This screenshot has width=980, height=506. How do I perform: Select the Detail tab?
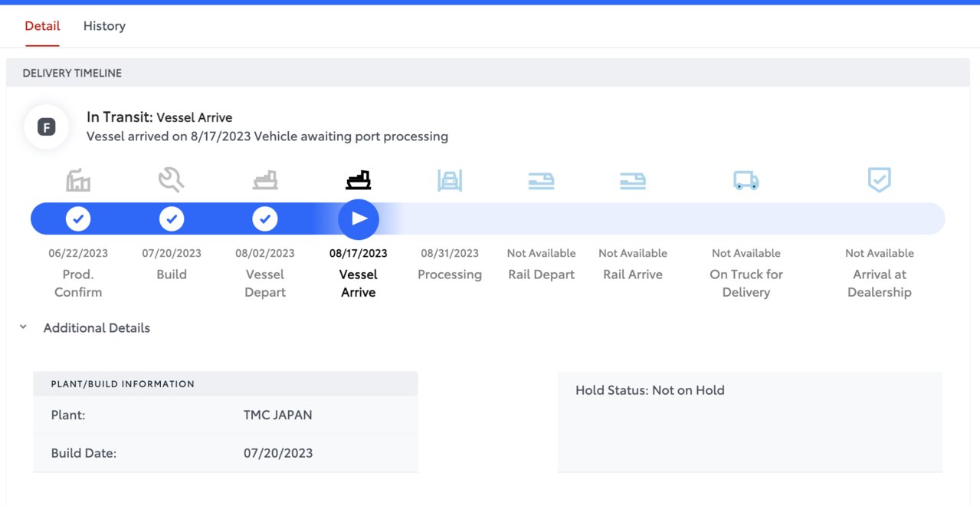click(42, 26)
